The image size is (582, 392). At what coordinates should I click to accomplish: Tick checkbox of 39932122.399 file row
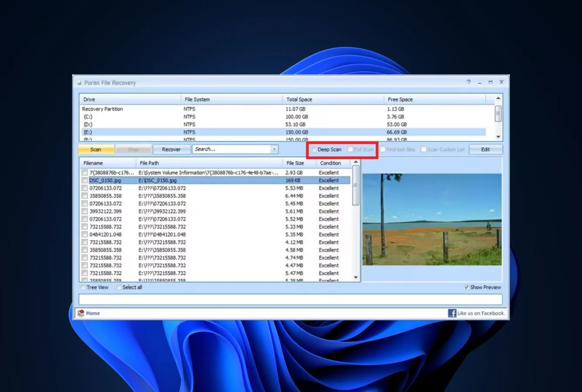tap(85, 211)
